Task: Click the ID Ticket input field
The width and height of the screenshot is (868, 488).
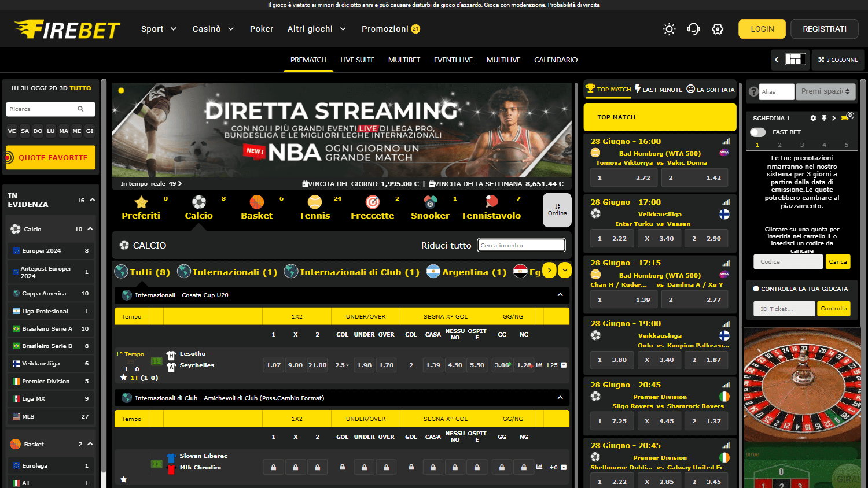Action: [x=785, y=309]
